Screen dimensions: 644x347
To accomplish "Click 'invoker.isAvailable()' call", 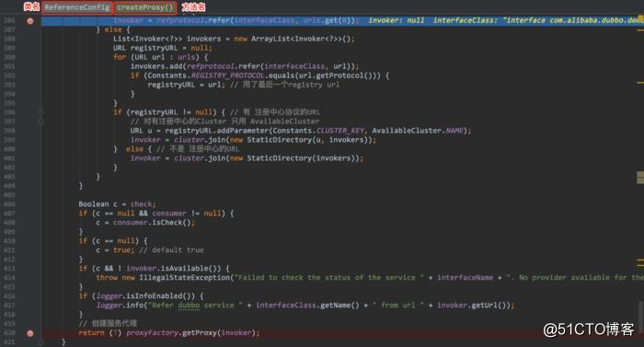I will [x=173, y=269].
